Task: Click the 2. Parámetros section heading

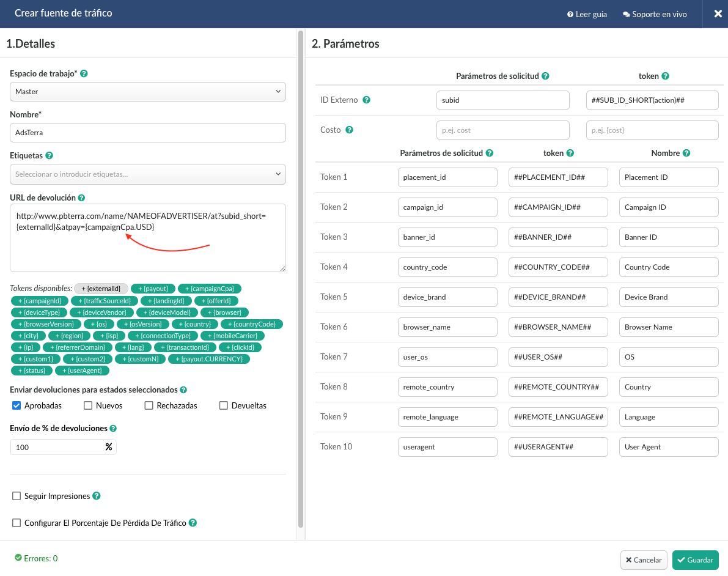Action: tap(345, 43)
